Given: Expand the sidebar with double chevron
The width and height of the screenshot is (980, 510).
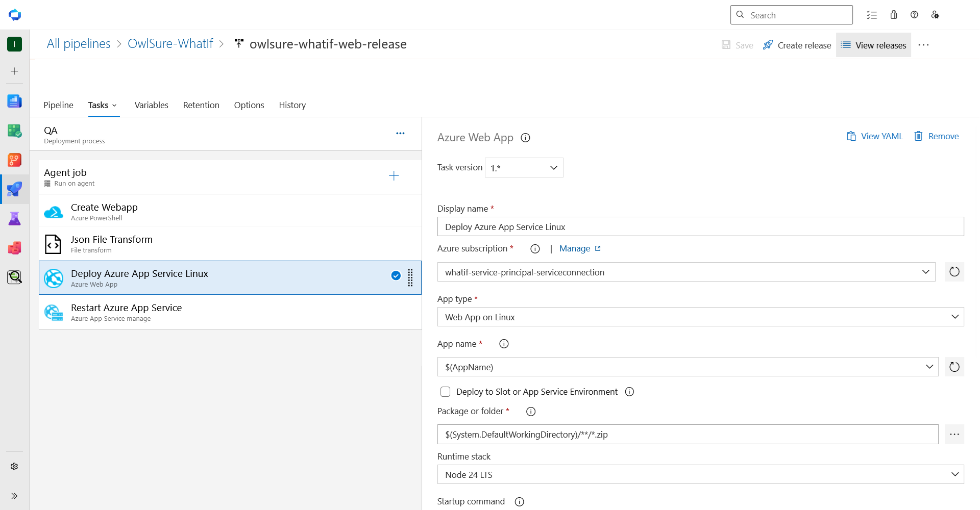Looking at the screenshot, I should (14, 496).
